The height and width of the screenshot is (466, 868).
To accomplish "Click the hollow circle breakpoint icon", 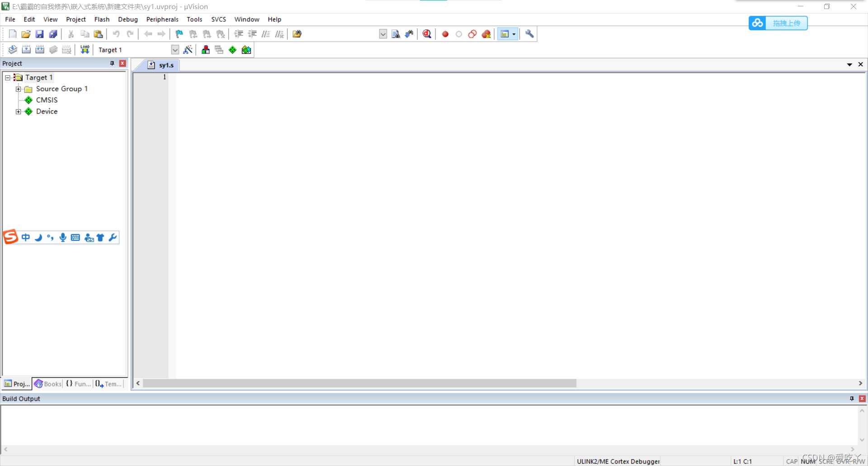I will click(459, 34).
